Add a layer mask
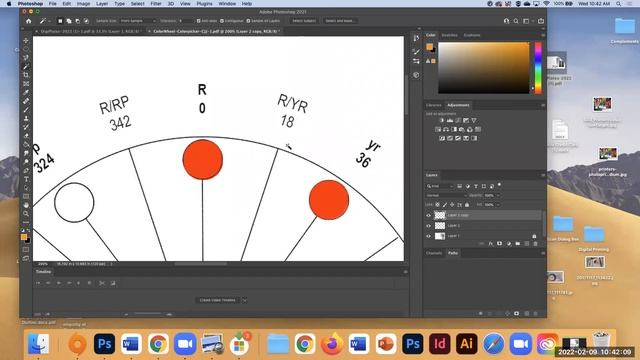640x360 pixels. click(500, 244)
